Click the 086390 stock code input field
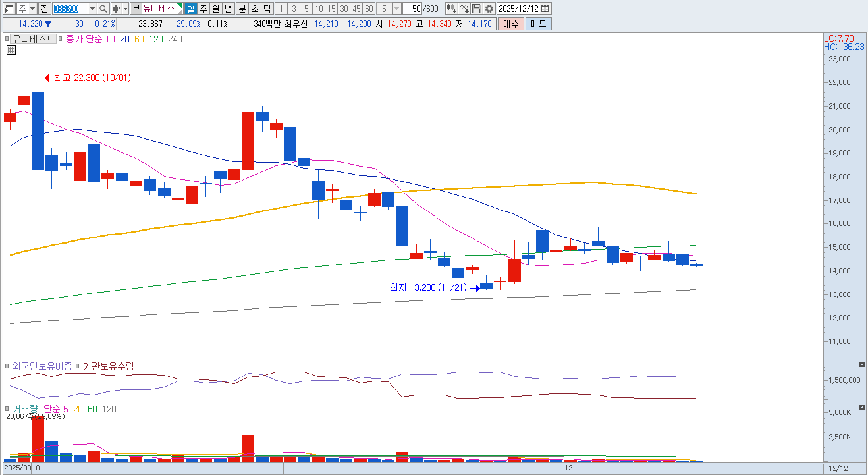868x475 pixels. (x=69, y=9)
